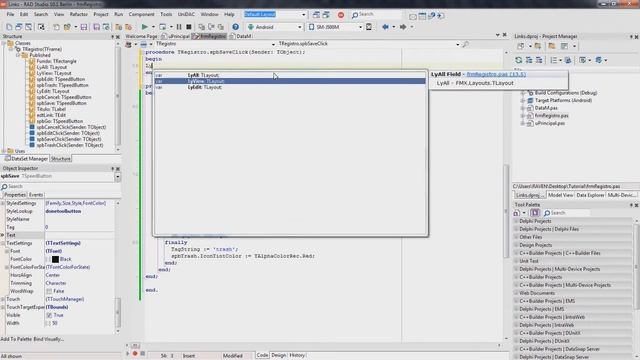This screenshot has width=640, height=360.
Task: Switch to the History view tab
Action: click(x=297, y=355)
